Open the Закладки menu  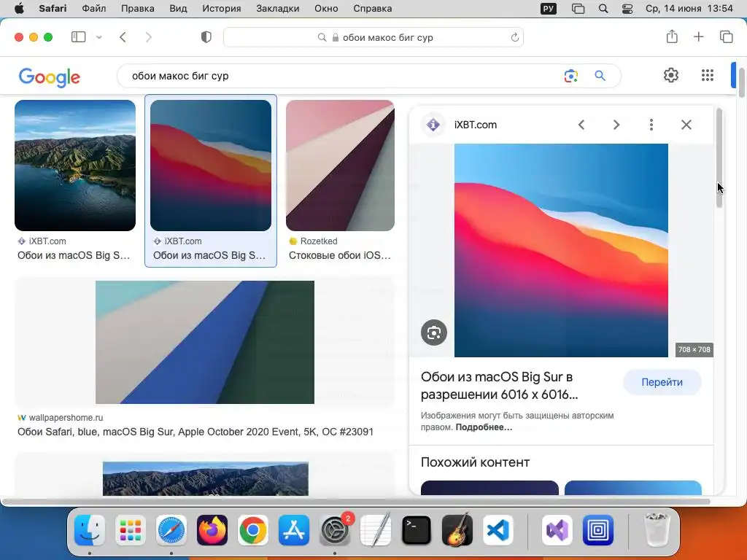click(278, 9)
